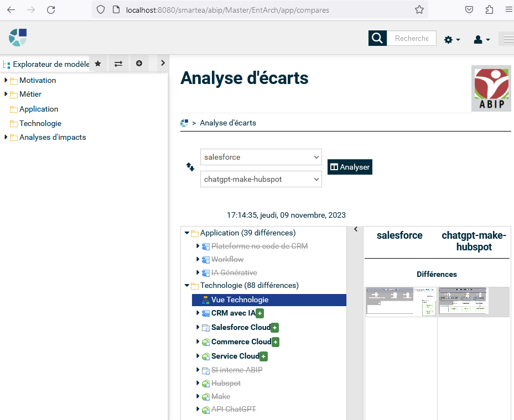Image resolution: width=514 pixels, height=420 pixels.
Task: Collapse the differences tree with left chevron
Action: coord(356,229)
